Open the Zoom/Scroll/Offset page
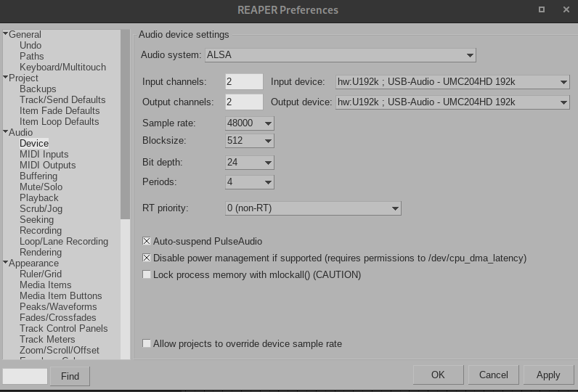Viewport: 578px width, 392px height. point(60,350)
